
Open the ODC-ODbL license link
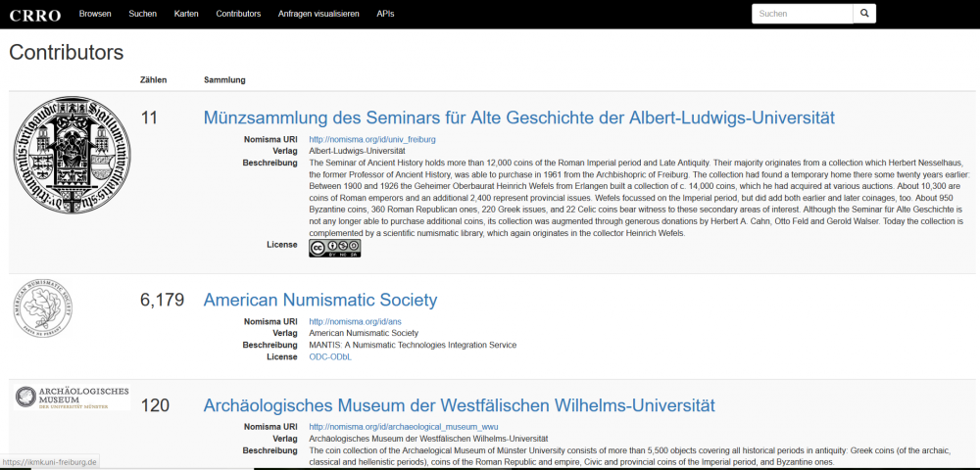tap(330, 356)
